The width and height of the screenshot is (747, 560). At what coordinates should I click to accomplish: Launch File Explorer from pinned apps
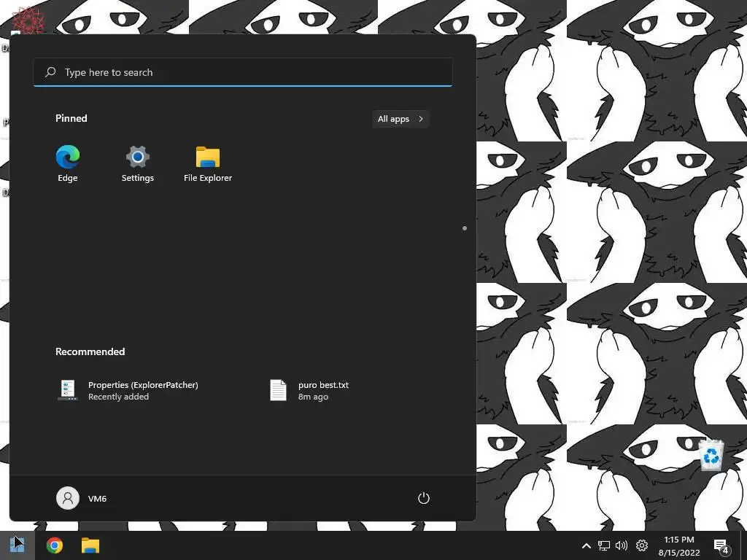click(208, 164)
